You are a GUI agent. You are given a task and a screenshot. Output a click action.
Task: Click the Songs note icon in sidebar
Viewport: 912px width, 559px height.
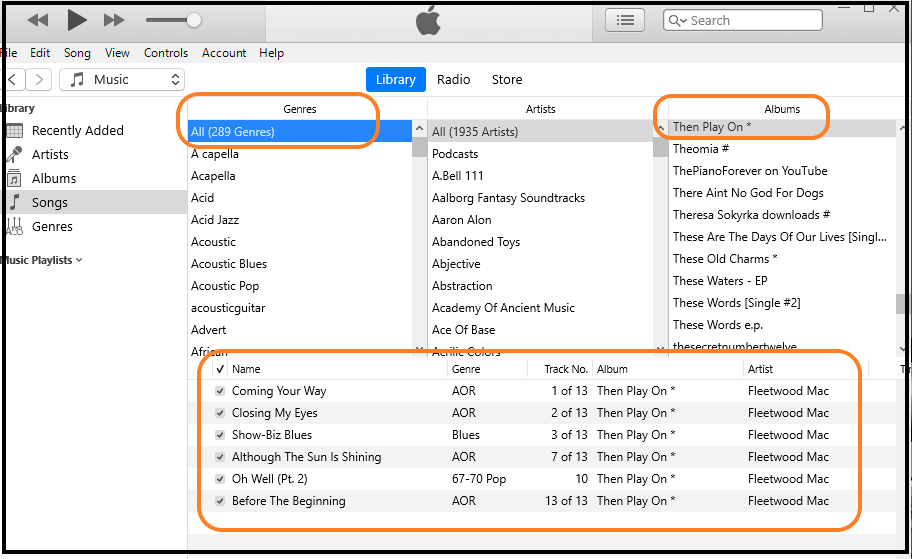[15, 202]
